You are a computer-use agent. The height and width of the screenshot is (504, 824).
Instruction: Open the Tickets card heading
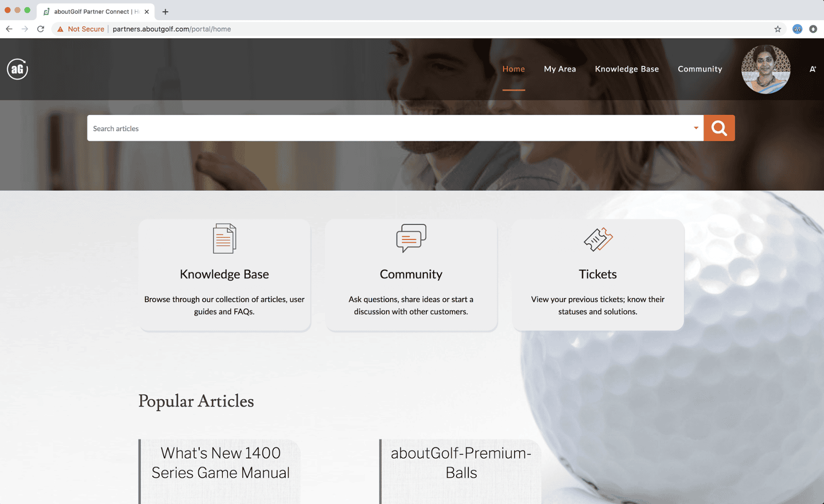(x=598, y=274)
